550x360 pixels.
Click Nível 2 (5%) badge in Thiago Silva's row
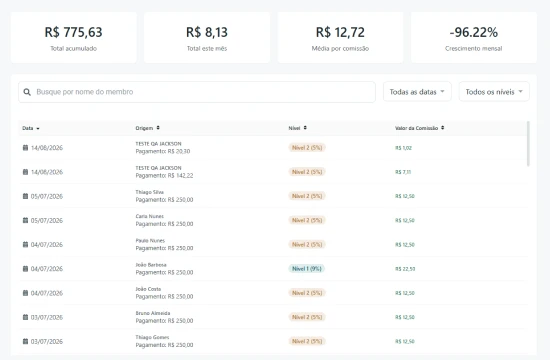coord(307,196)
